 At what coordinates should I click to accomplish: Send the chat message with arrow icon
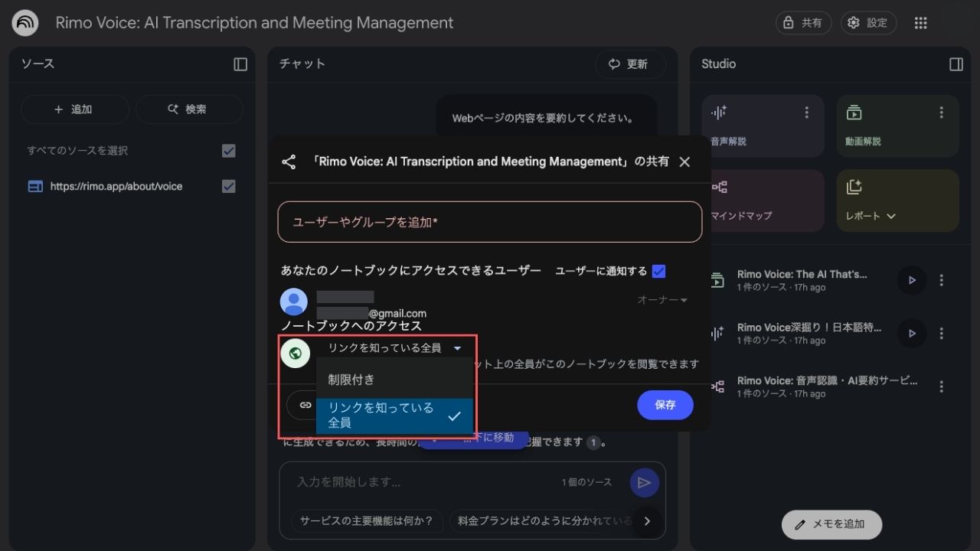644,482
